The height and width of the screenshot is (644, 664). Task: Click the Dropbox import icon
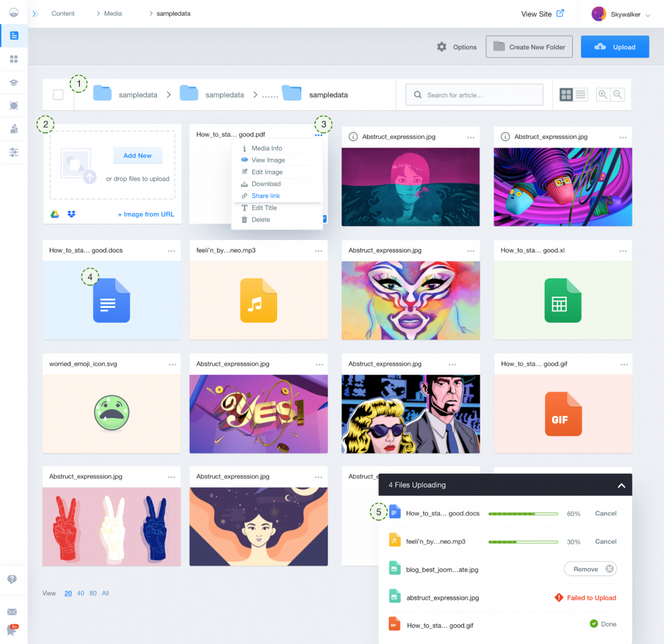[72, 214]
